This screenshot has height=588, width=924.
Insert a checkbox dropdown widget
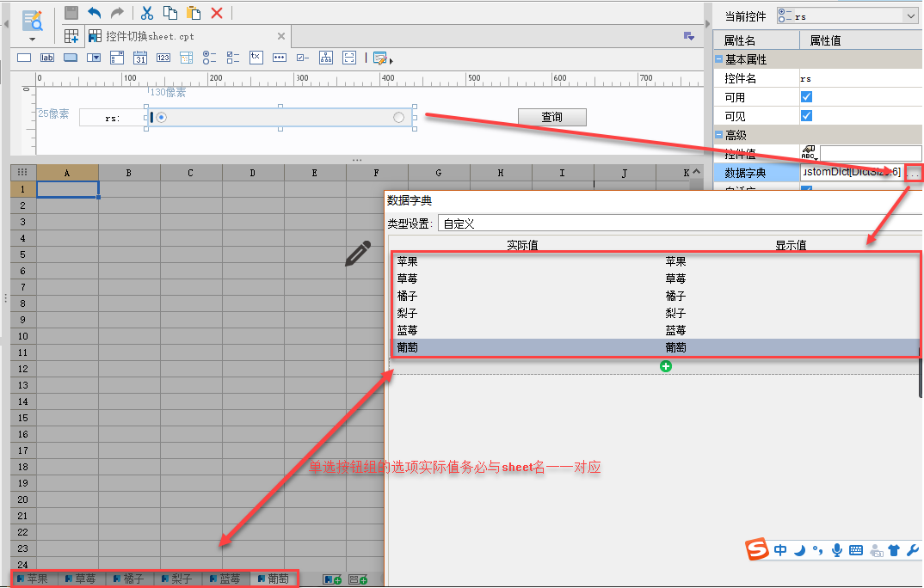click(117, 58)
